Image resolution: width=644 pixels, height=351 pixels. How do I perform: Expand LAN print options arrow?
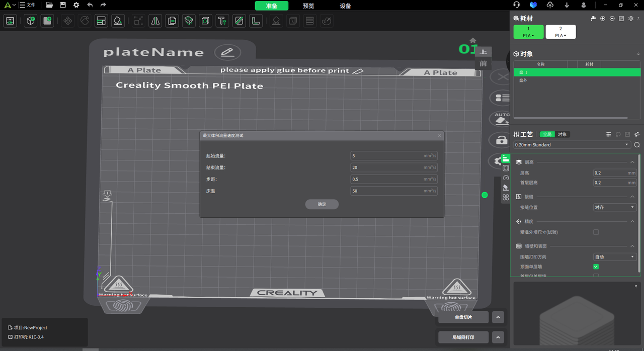pos(498,337)
